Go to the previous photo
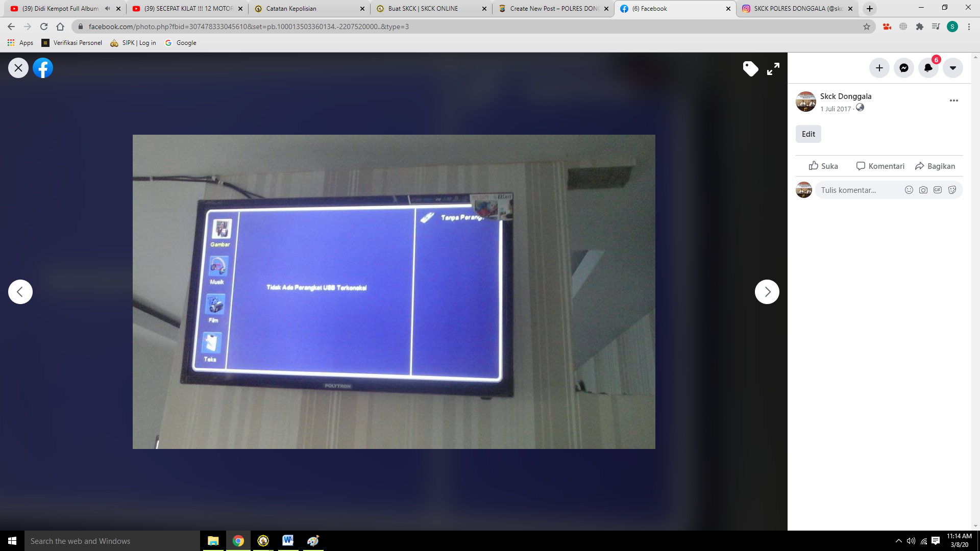This screenshot has width=980, height=551. [x=20, y=292]
